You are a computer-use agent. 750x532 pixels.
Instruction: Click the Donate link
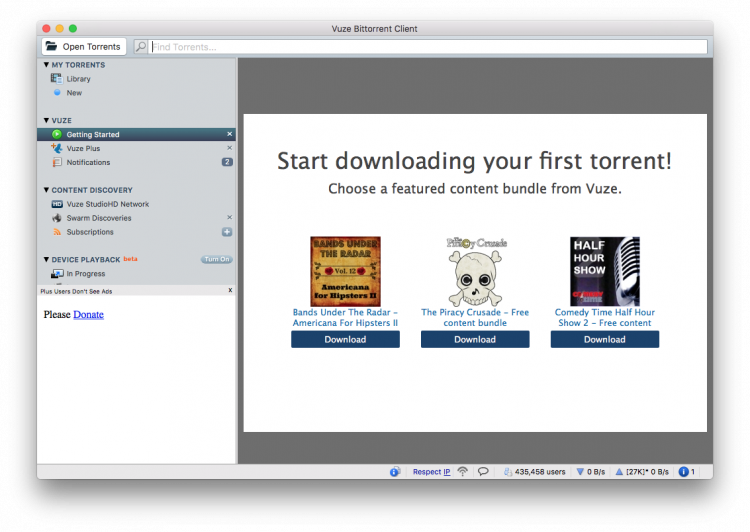click(88, 315)
